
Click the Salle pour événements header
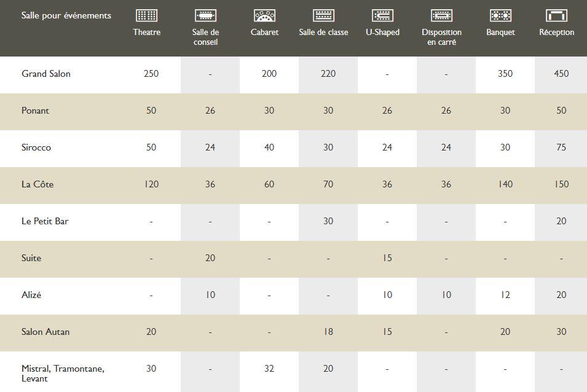tap(66, 15)
